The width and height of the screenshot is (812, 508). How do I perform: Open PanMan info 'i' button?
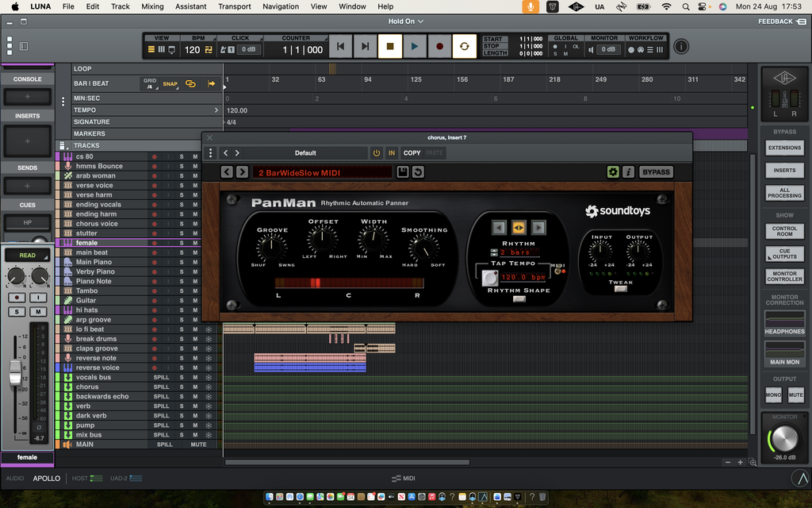pyautogui.click(x=628, y=172)
